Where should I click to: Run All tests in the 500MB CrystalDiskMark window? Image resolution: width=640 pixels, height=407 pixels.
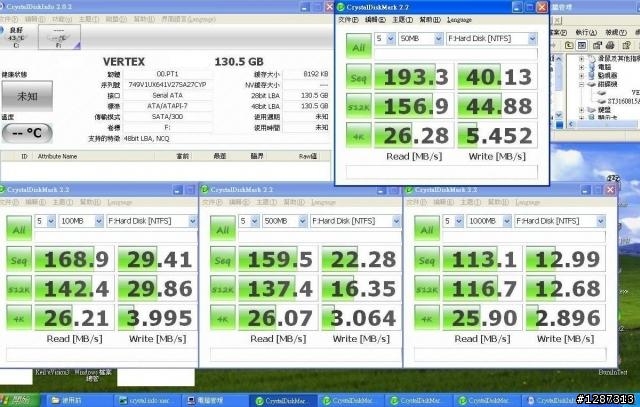tap(222, 228)
